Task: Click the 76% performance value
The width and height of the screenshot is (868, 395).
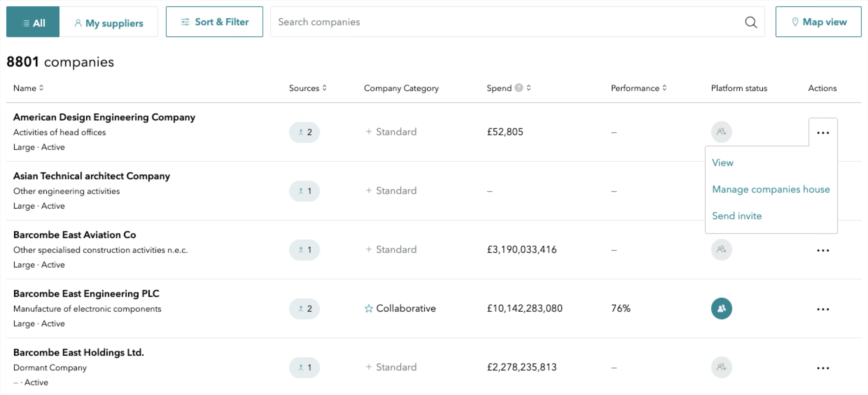Action: (621, 308)
